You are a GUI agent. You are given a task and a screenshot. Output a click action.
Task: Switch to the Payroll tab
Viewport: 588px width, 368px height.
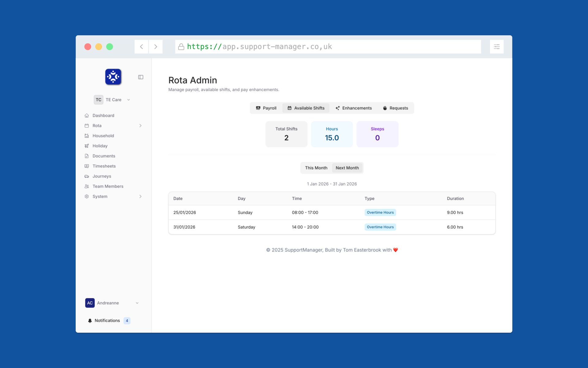[266, 108]
